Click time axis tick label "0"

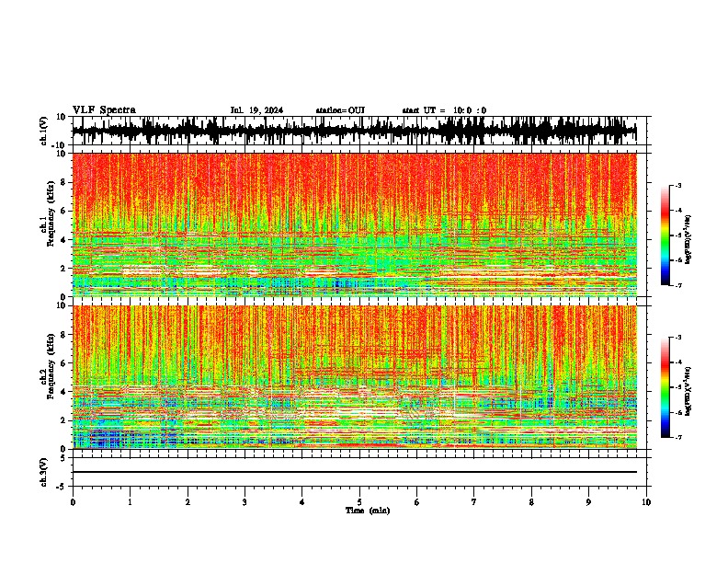73,502
